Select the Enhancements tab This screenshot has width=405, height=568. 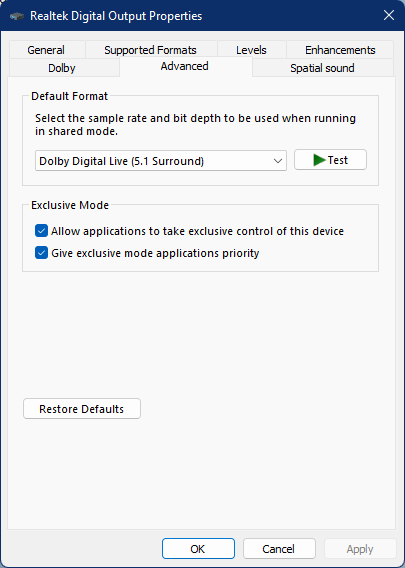coord(340,50)
